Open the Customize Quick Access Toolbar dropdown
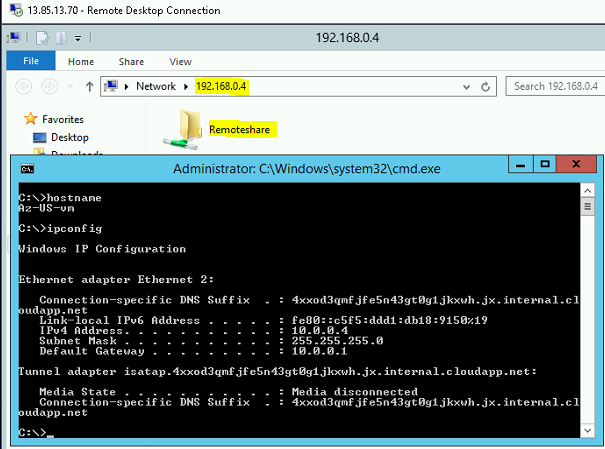Viewport: 605px width, 449px height. pos(78,38)
